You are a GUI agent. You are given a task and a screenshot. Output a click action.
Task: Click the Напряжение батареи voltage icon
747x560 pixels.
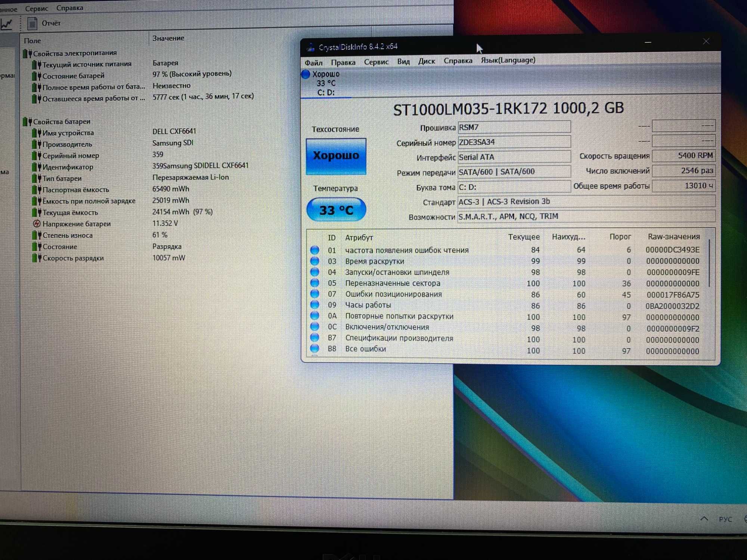tap(37, 224)
